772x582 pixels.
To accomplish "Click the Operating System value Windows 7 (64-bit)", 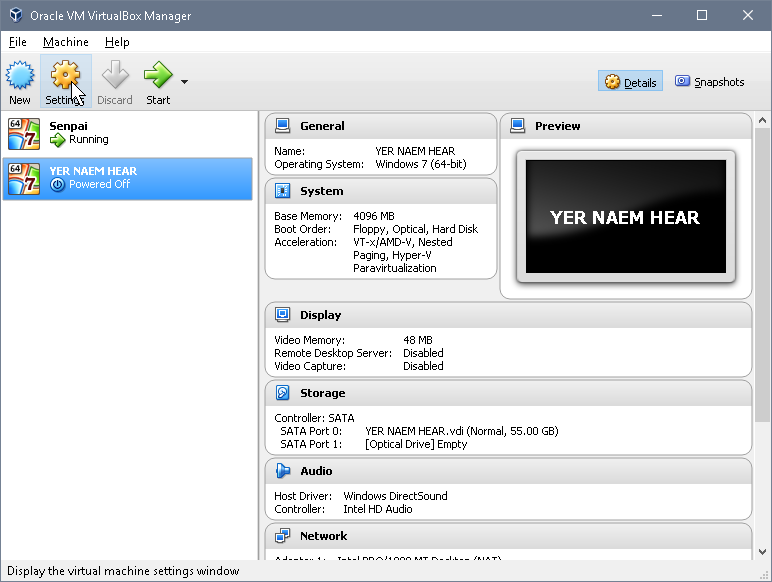I will tap(421, 164).
